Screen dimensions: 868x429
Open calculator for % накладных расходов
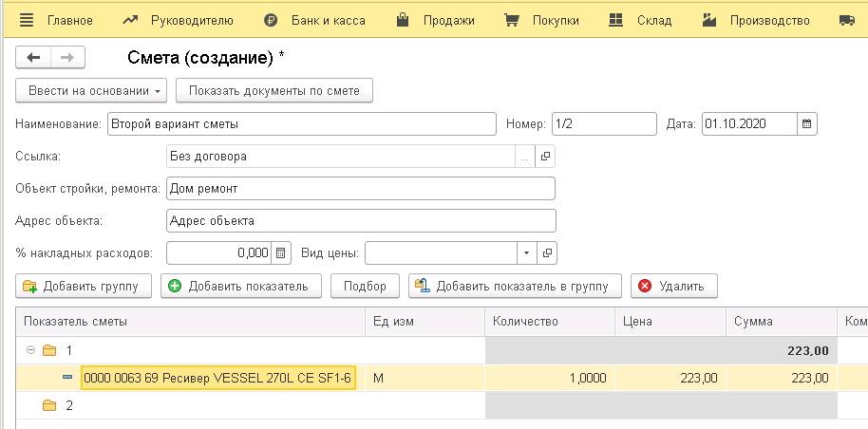pos(281,253)
